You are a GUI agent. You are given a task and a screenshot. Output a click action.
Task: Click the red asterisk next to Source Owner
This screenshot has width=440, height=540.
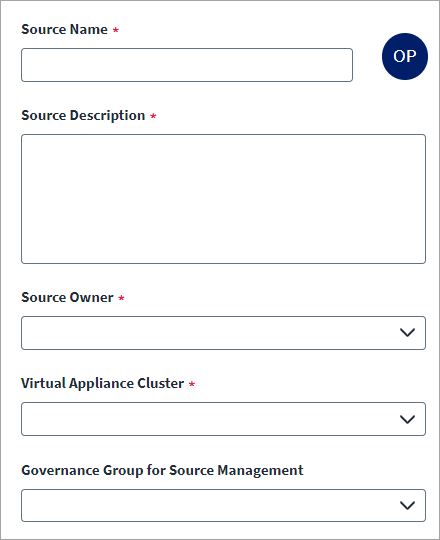pos(121,298)
